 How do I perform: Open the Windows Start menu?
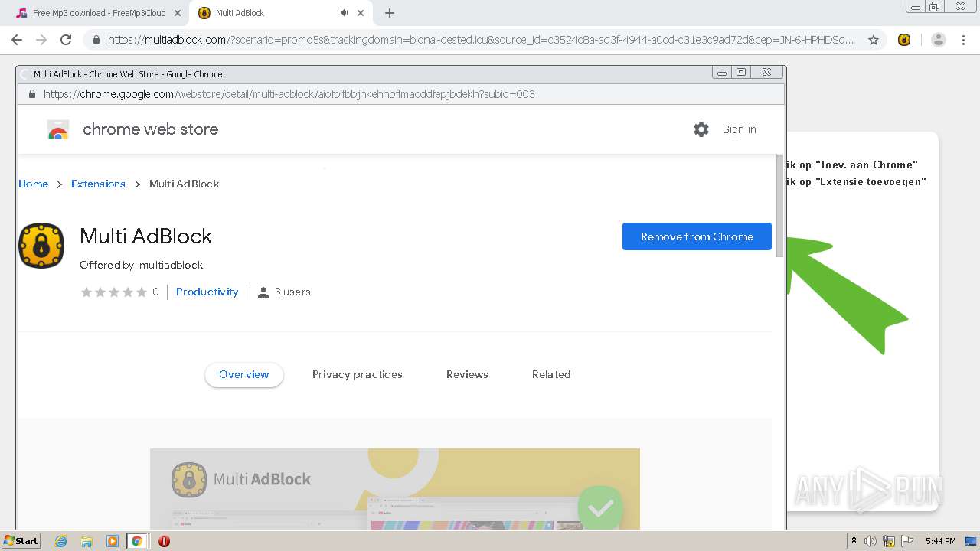click(21, 540)
